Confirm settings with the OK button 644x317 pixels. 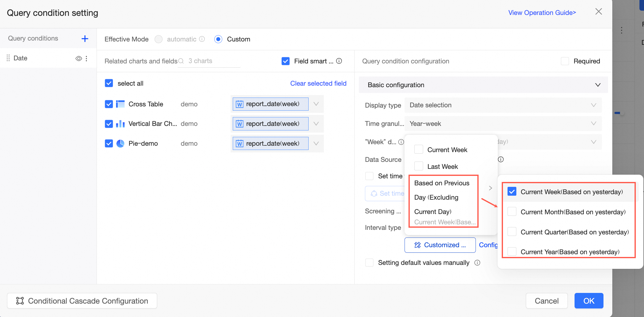click(x=589, y=301)
